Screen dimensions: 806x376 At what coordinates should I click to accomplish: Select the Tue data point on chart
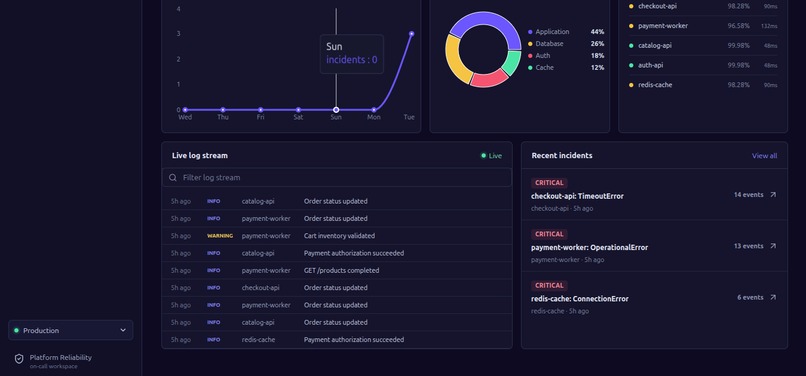pyautogui.click(x=411, y=33)
